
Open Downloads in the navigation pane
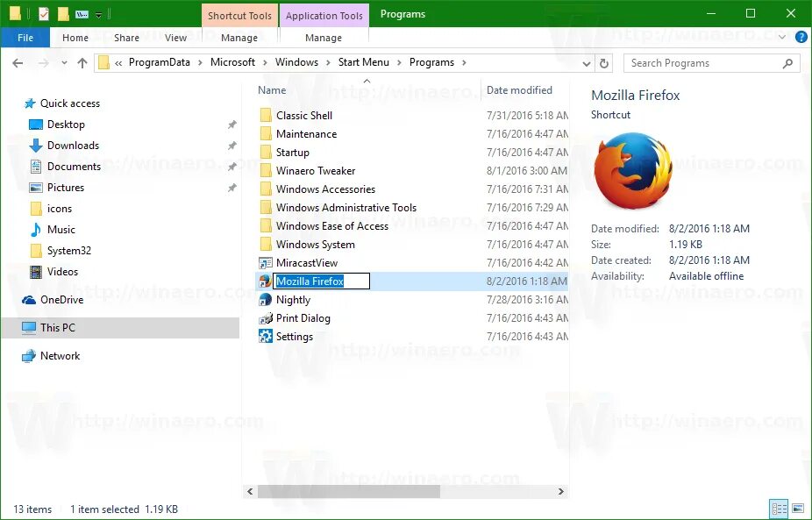coord(73,146)
